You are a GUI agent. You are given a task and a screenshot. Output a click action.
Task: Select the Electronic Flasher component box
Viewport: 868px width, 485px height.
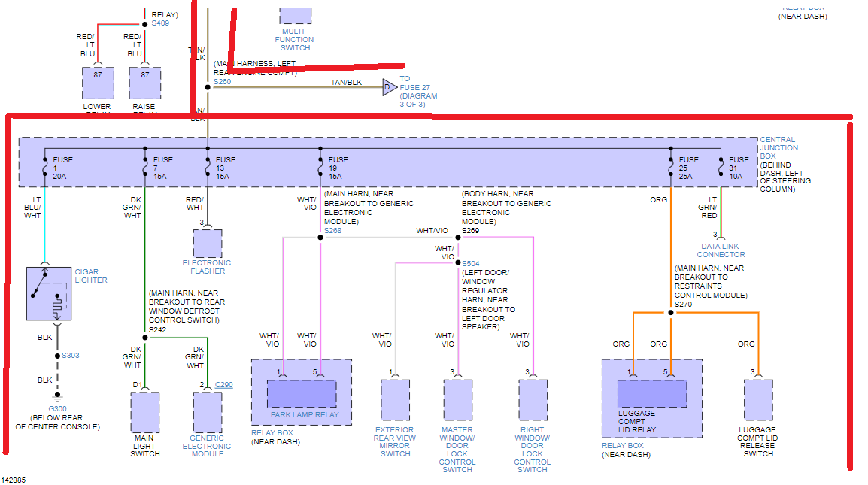pos(207,244)
